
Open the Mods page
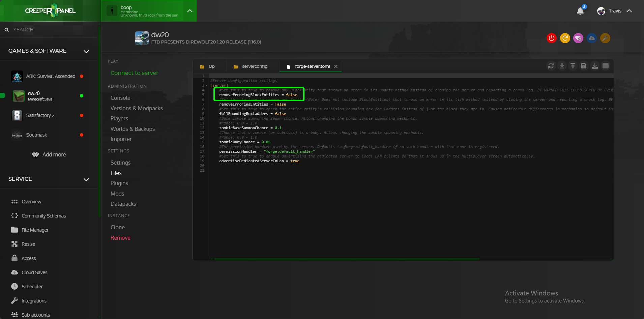(117, 194)
